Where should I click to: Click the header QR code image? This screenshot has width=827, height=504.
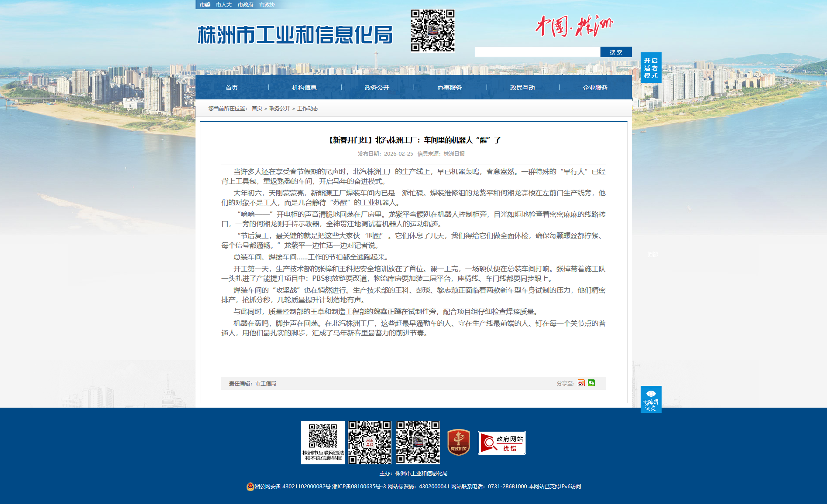pos(432,31)
